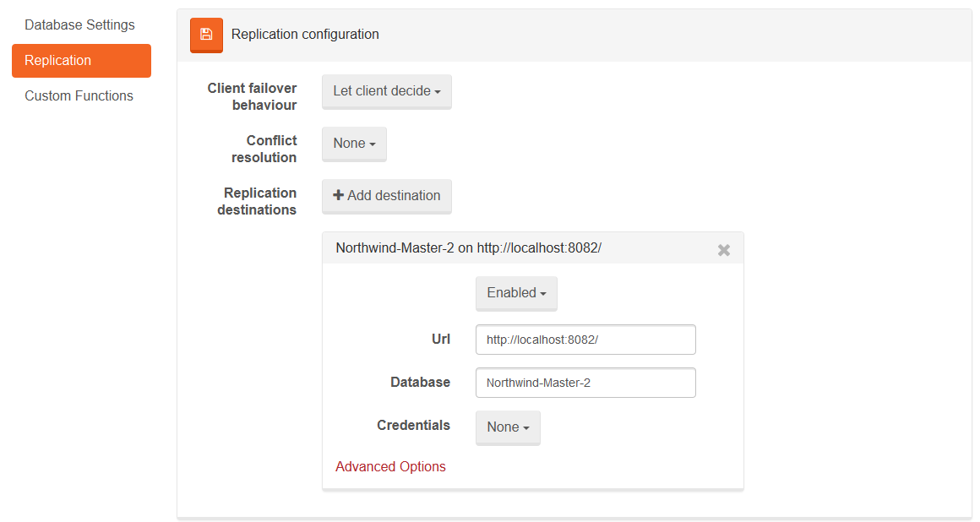980x522 pixels.
Task: Click the 'Replication destinations' label
Action: click(257, 201)
